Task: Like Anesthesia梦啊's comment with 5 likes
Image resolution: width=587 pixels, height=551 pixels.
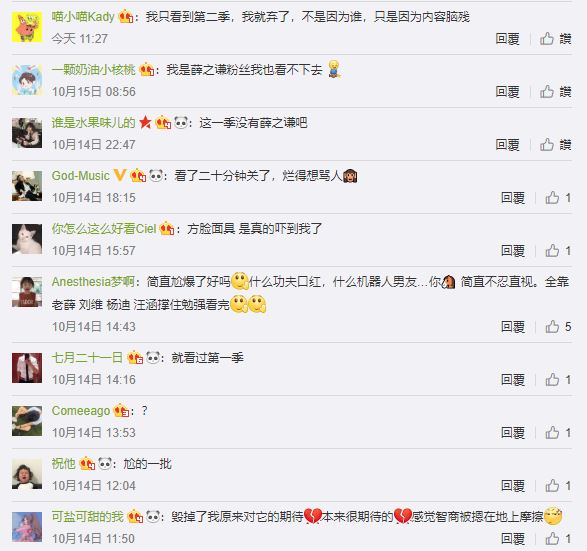Action: tap(558, 327)
